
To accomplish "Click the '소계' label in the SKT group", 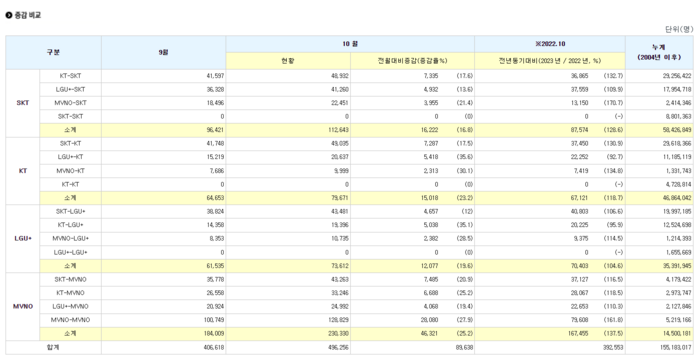I will click(x=71, y=130).
